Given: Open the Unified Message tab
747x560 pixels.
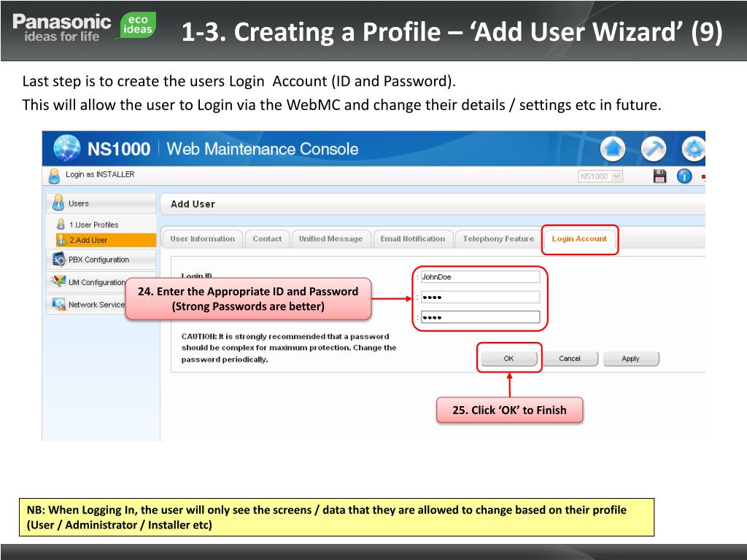Looking at the screenshot, I should click(x=330, y=238).
